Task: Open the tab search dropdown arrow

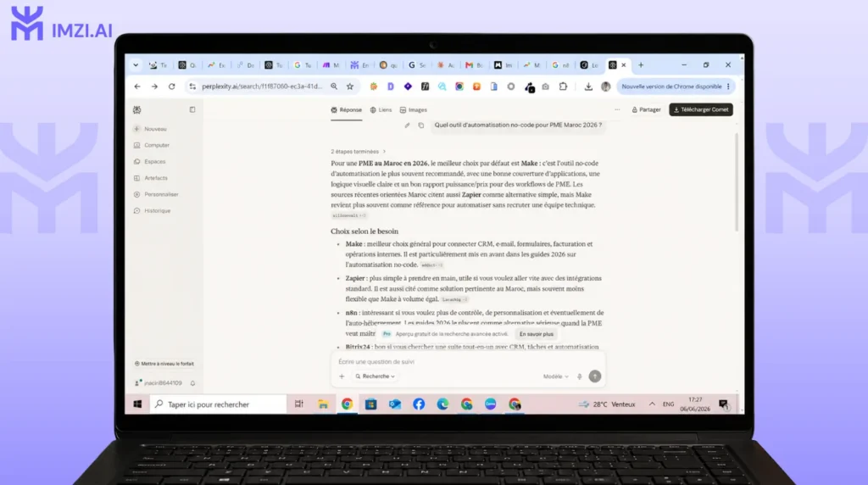Action: pos(136,65)
